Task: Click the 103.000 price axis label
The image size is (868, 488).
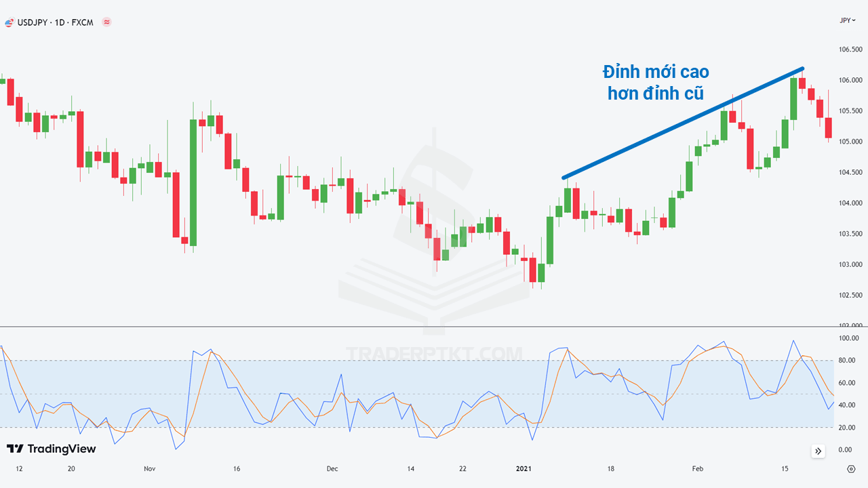Action: click(x=850, y=264)
